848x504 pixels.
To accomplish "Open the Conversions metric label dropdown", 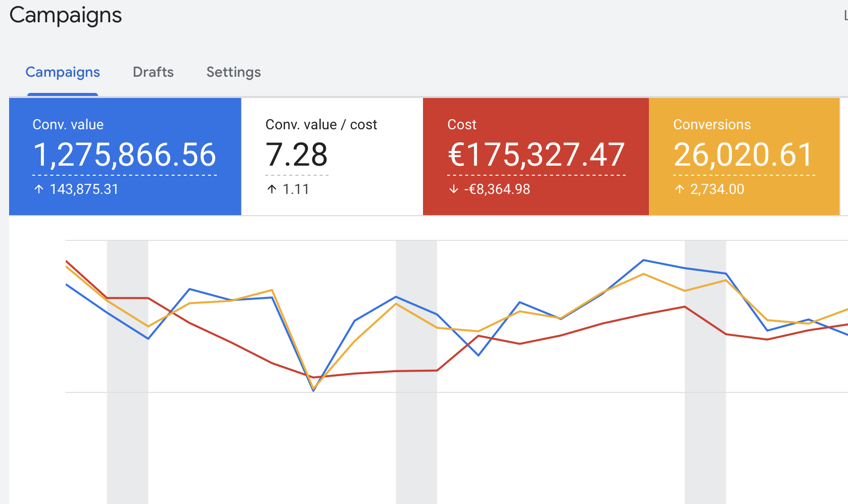I will coord(712,125).
